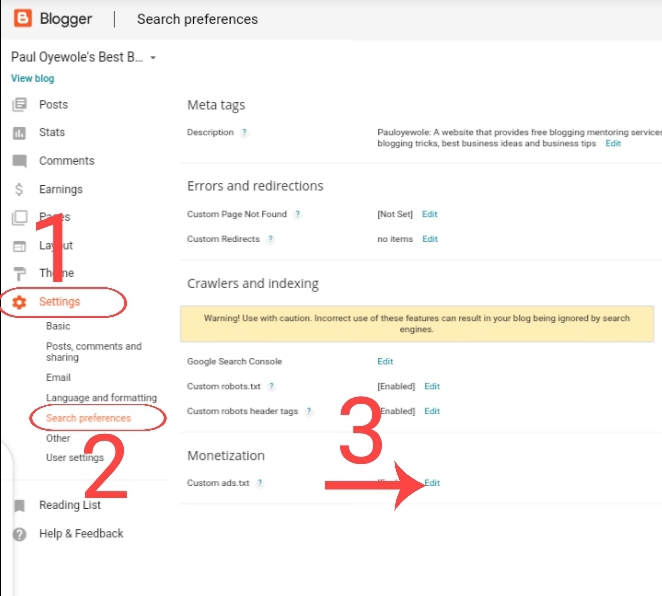This screenshot has width=662, height=596.
Task: Click help icon beside Custom robots.txt
Action: pos(271,386)
